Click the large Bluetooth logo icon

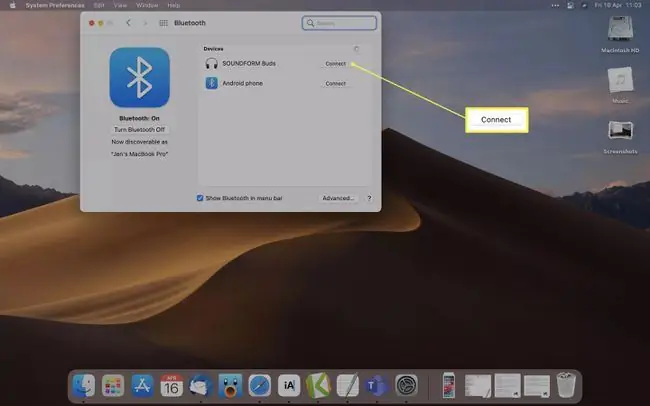click(x=140, y=77)
